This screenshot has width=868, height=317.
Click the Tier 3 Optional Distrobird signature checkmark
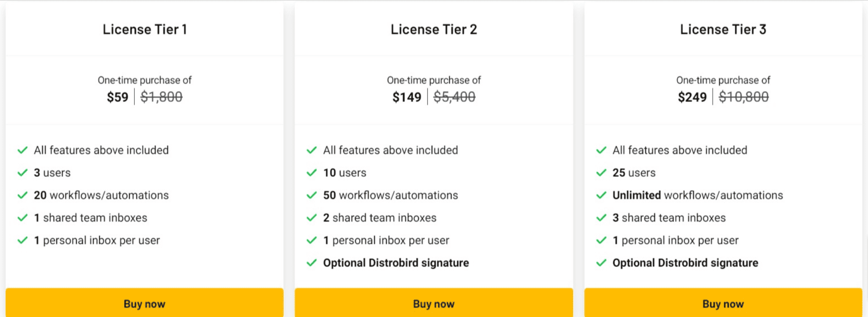coord(601,263)
